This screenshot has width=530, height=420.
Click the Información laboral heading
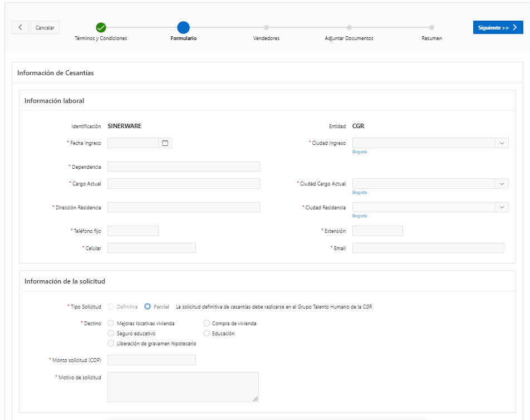[54, 101]
